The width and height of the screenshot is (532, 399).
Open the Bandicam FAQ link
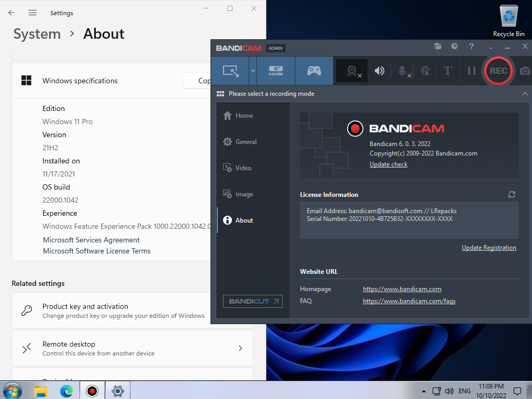[409, 301]
